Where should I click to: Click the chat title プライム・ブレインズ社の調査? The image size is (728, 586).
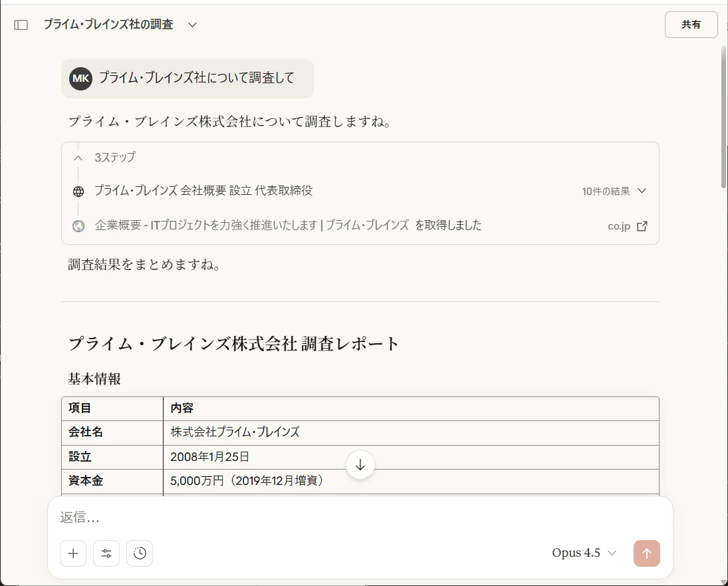pos(108,24)
